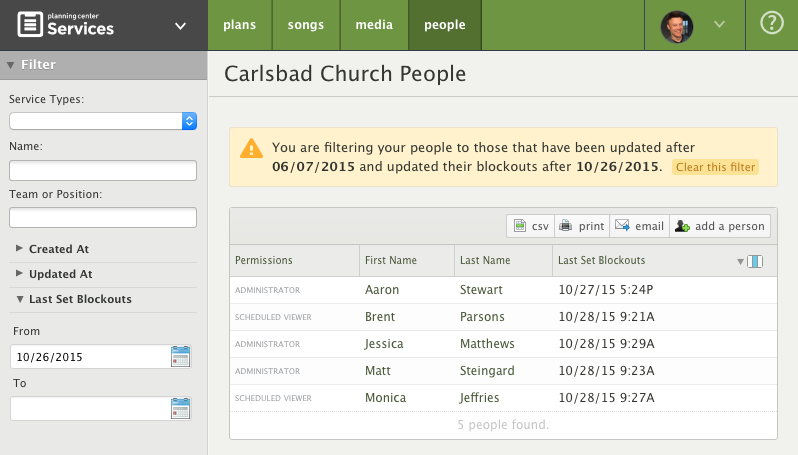Image resolution: width=798 pixels, height=455 pixels.
Task: Click the Name filter input field
Action: tap(103, 170)
